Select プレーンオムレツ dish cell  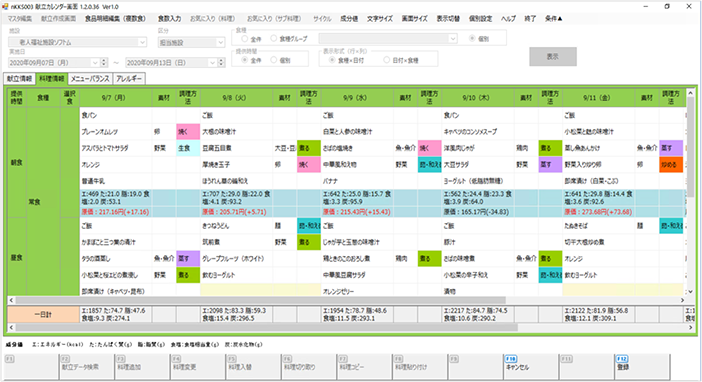(x=116, y=132)
